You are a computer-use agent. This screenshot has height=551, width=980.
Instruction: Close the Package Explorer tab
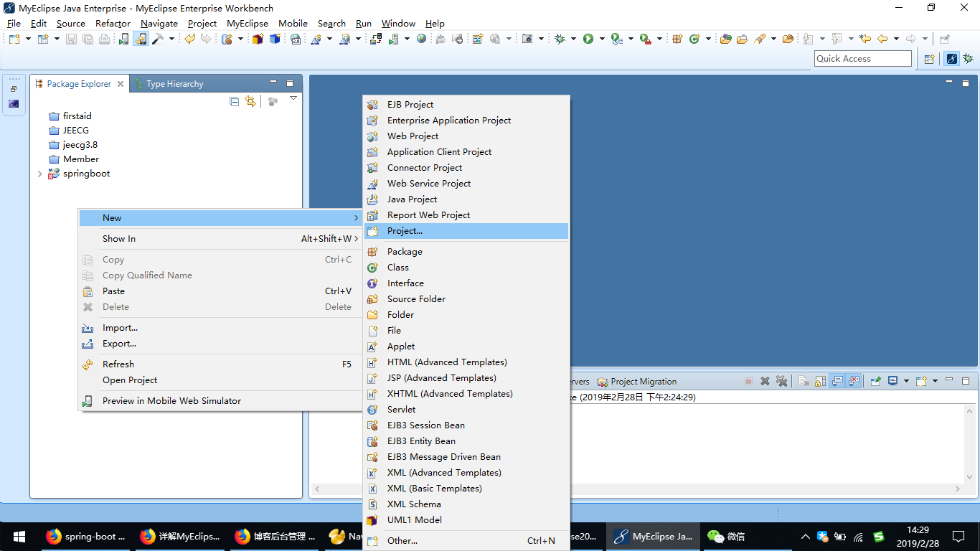click(121, 84)
